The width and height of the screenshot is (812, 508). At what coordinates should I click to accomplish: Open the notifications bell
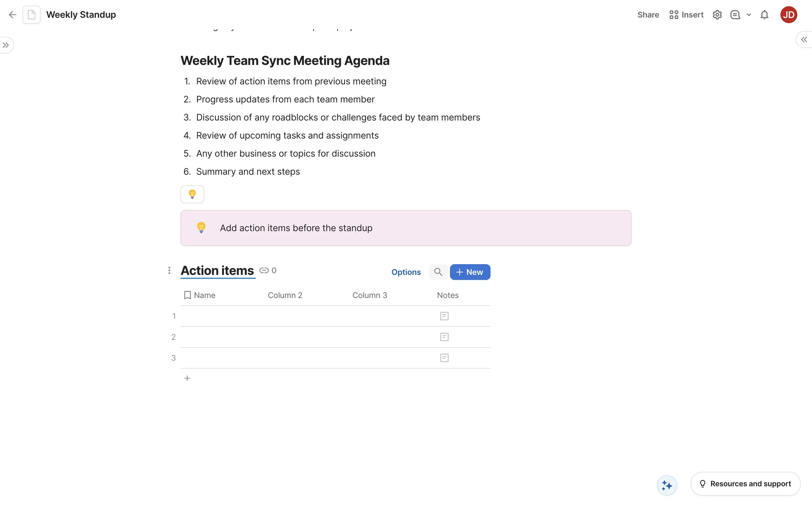(x=764, y=15)
